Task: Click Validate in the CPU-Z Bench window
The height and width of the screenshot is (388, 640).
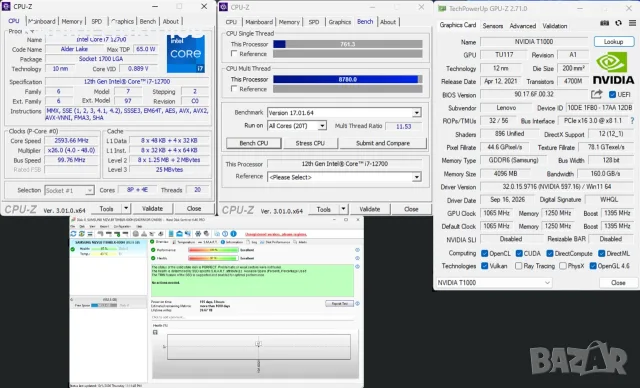Action: 369,209
